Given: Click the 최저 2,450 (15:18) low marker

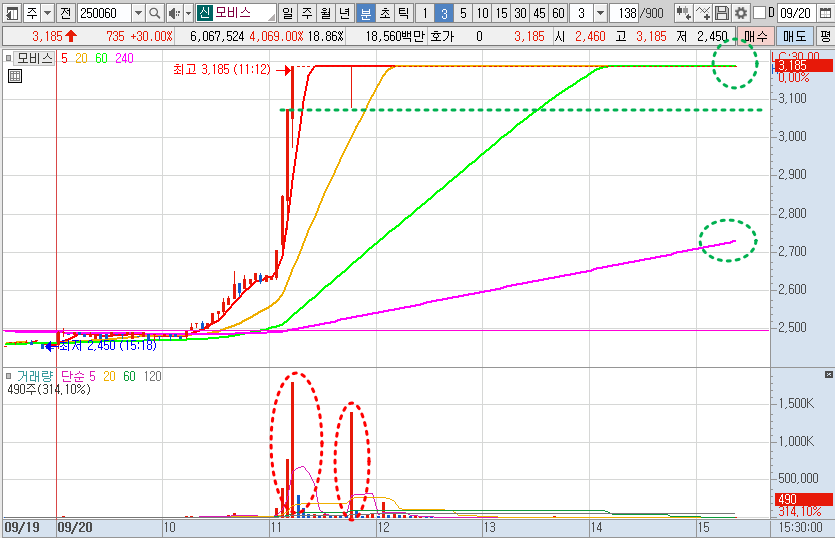Looking at the screenshot, I should tap(108, 346).
